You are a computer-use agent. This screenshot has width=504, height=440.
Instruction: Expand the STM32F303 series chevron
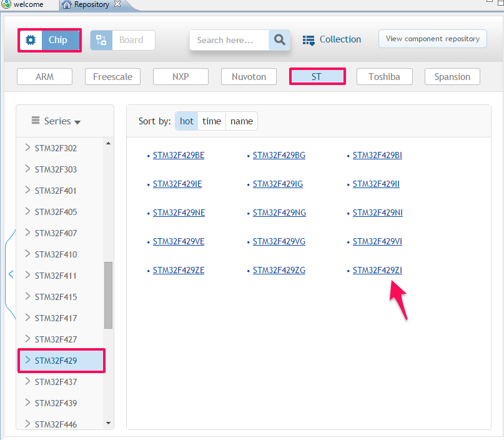[x=27, y=169]
